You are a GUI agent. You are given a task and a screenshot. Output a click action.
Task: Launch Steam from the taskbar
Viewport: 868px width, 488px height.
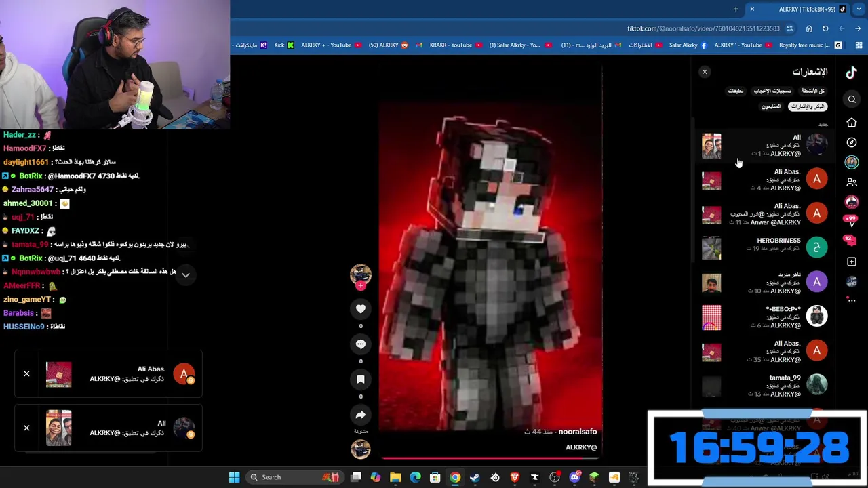click(x=475, y=477)
